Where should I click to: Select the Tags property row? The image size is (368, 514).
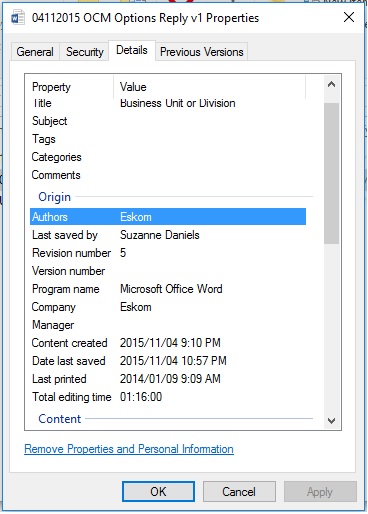[x=168, y=139]
